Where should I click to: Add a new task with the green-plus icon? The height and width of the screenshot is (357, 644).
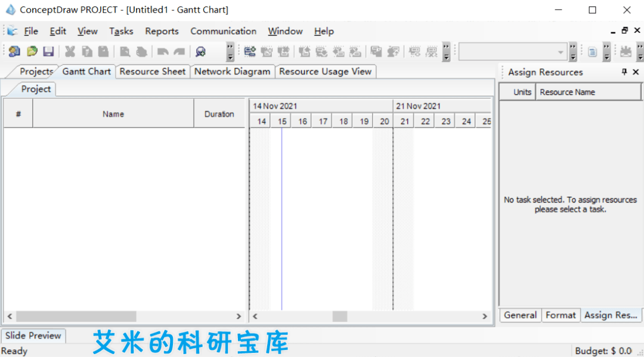(x=250, y=51)
